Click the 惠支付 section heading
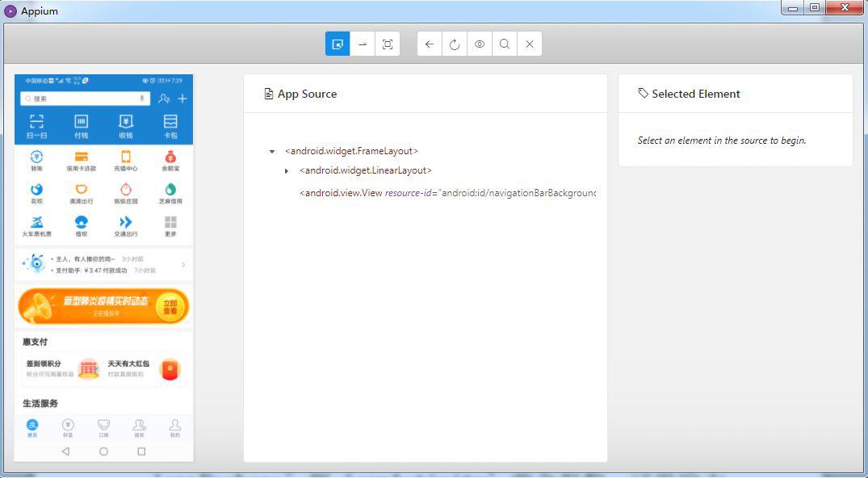This screenshot has width=868, height=478. click(x=35, y=342)
